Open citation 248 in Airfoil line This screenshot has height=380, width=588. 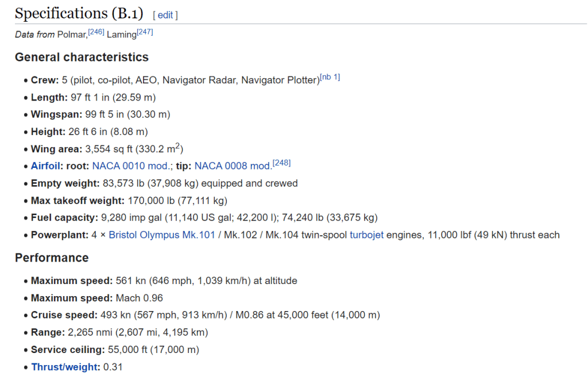click(x=281, y=164)
